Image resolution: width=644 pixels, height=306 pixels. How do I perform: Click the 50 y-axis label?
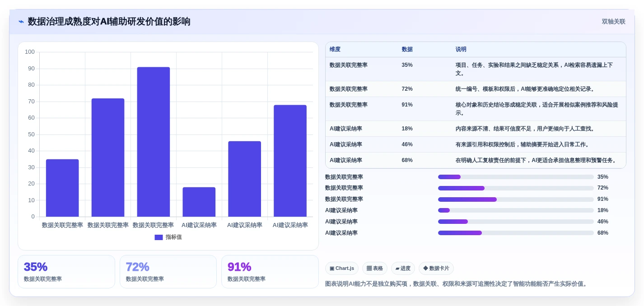point(32,134)
